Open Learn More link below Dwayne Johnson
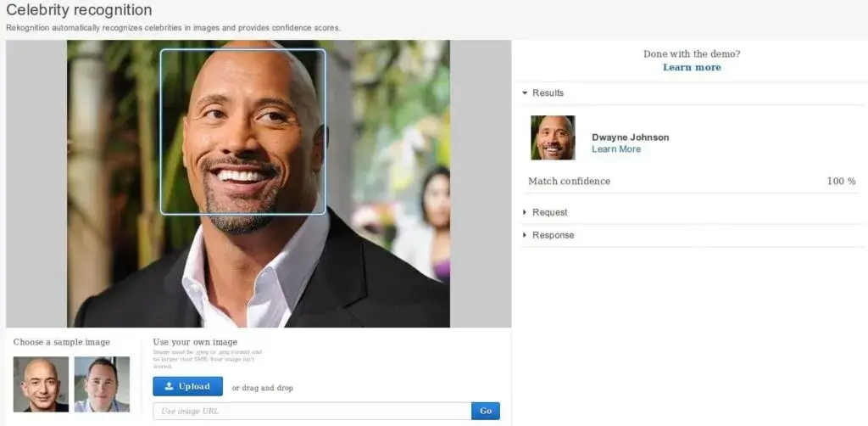The height and width of the screenshot is (426, 868). (x=615, y=149)
